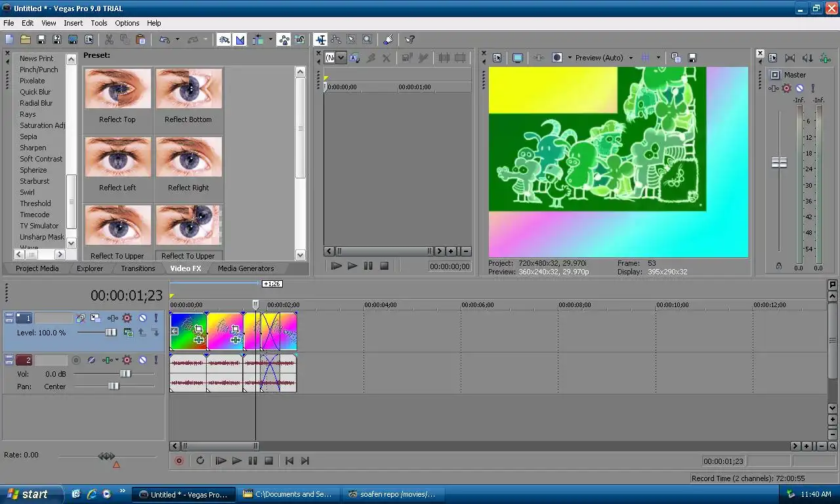
Task: Click Play From Start in timeline transport
Action: 221,461
